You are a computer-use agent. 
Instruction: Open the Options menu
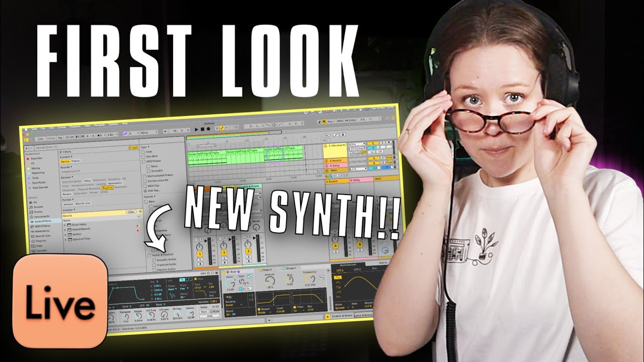[x=113, y=124]
